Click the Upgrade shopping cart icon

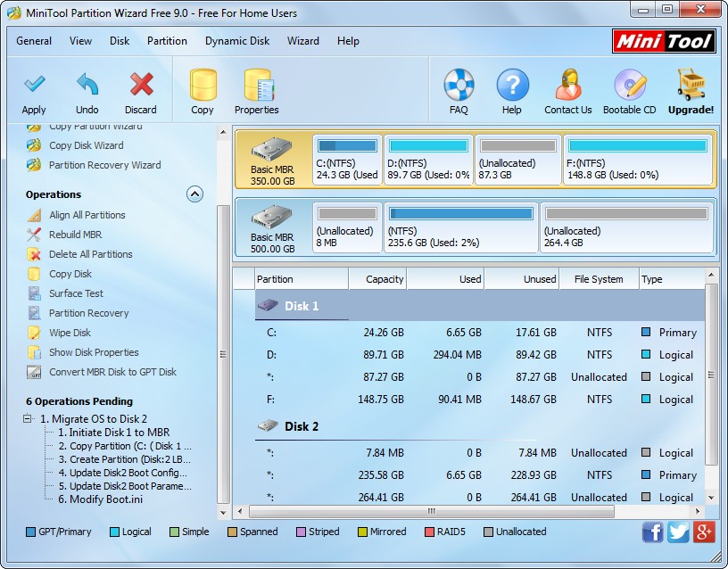point(691,84)
